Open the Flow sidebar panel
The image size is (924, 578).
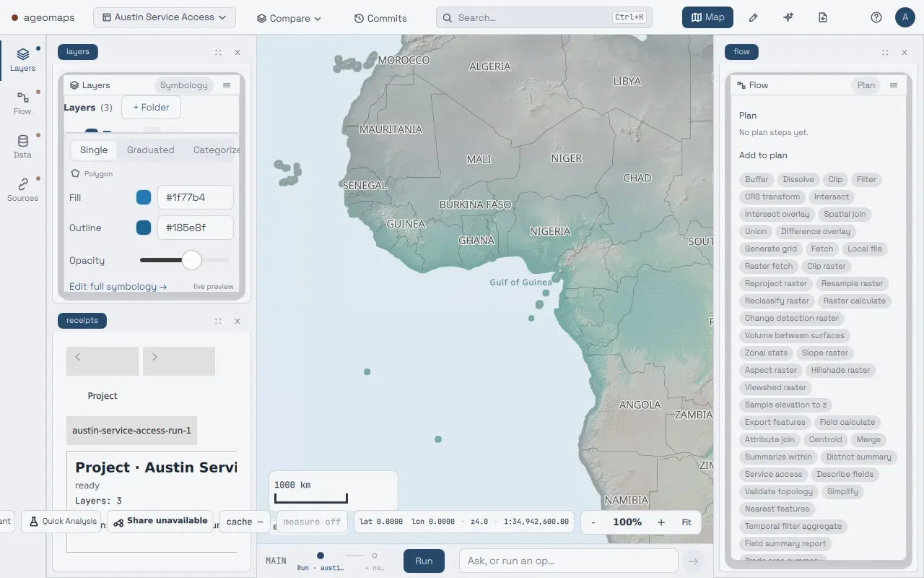click(x=22, y=103)
